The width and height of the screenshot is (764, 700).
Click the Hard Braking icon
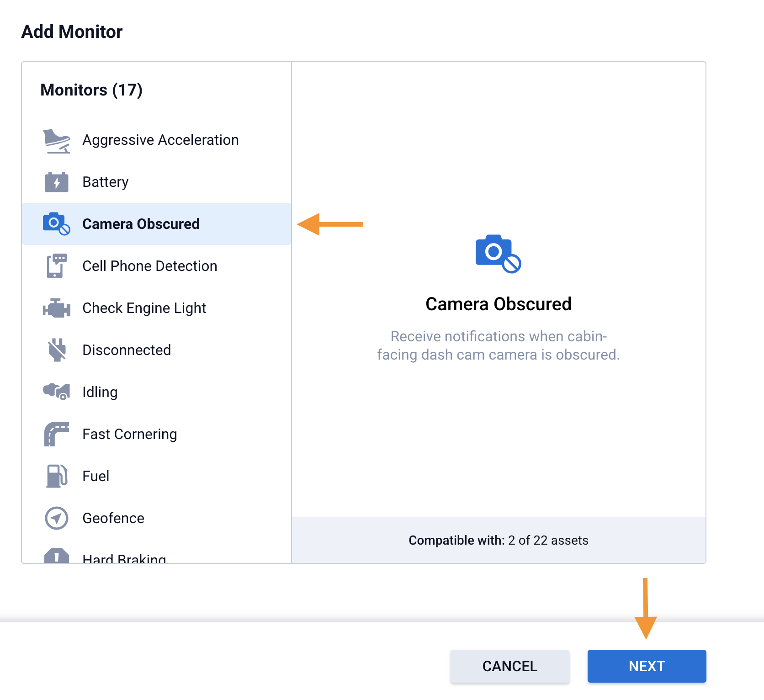coord(57,556)
